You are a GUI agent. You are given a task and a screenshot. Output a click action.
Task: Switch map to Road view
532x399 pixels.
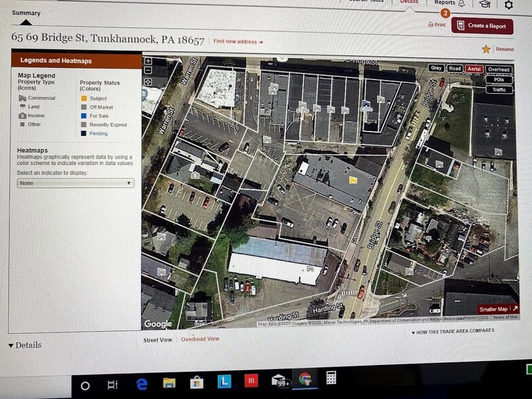tap(455, 68)
